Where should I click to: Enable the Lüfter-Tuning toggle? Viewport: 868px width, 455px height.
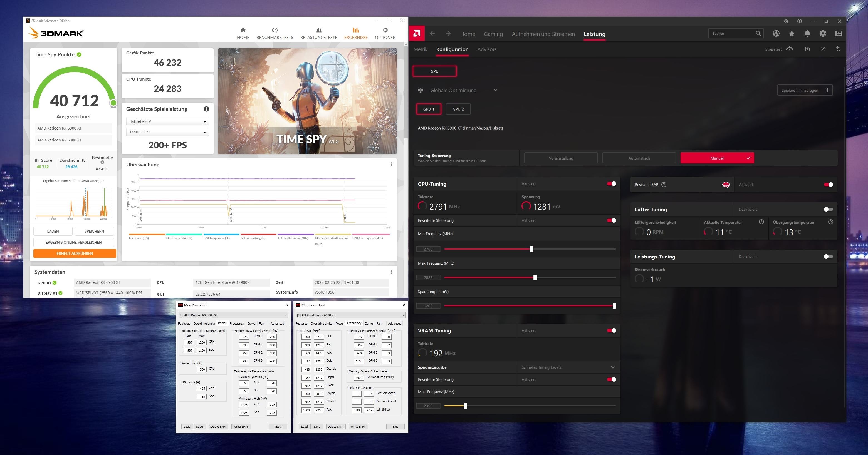pos(828,210)
